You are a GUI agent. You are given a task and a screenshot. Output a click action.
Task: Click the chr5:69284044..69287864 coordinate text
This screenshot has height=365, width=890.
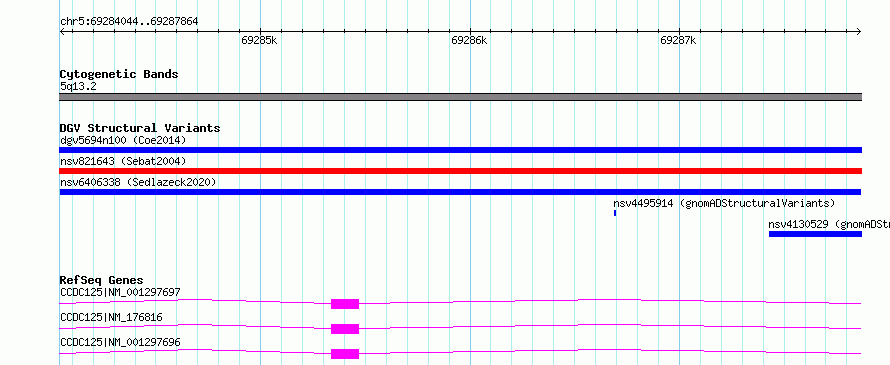[x=129, y=22]
